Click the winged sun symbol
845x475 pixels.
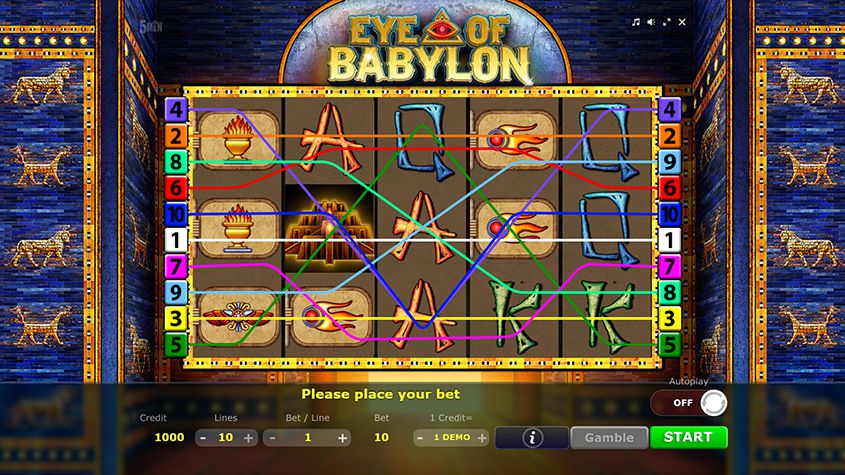(237, 316)
